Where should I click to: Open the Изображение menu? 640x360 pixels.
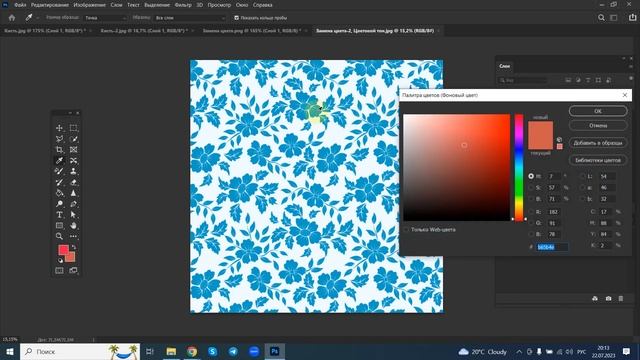[x=89, y=5]
